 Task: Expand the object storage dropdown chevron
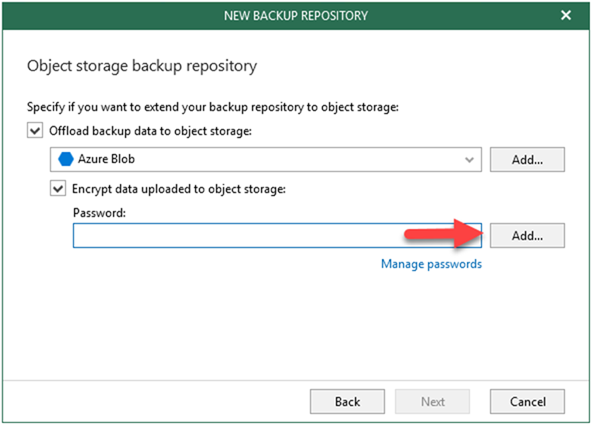[469, 159]
